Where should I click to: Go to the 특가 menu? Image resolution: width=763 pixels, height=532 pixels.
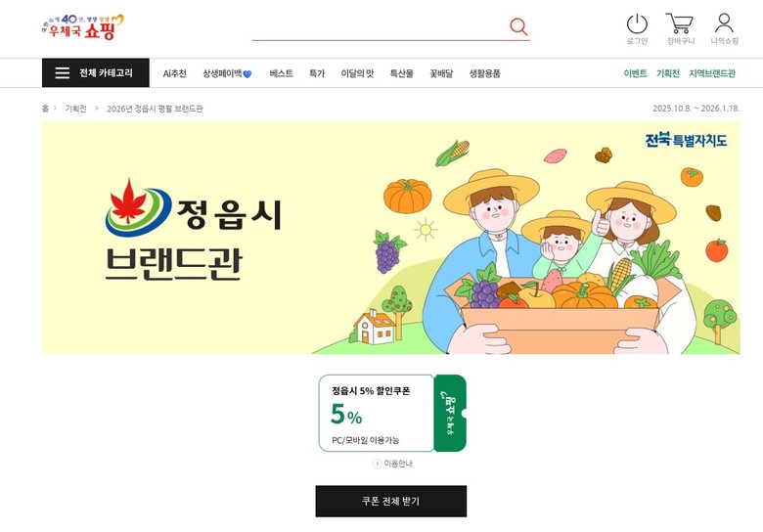click(317, 73)
